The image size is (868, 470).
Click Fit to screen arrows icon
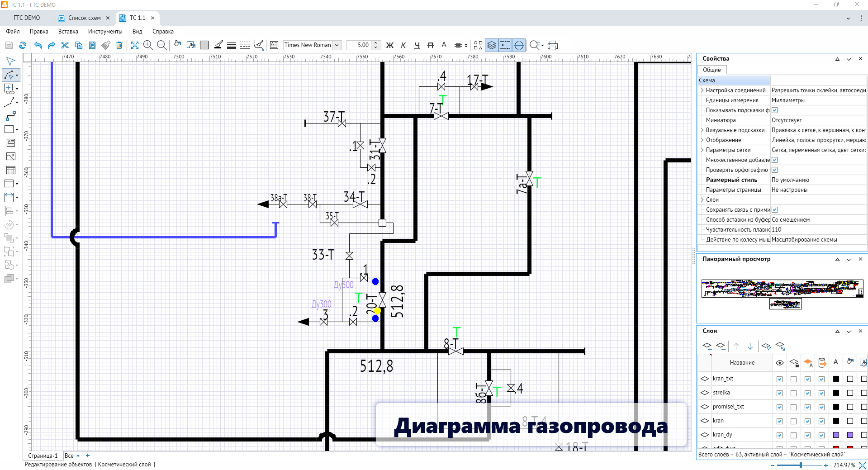(135, 45)
